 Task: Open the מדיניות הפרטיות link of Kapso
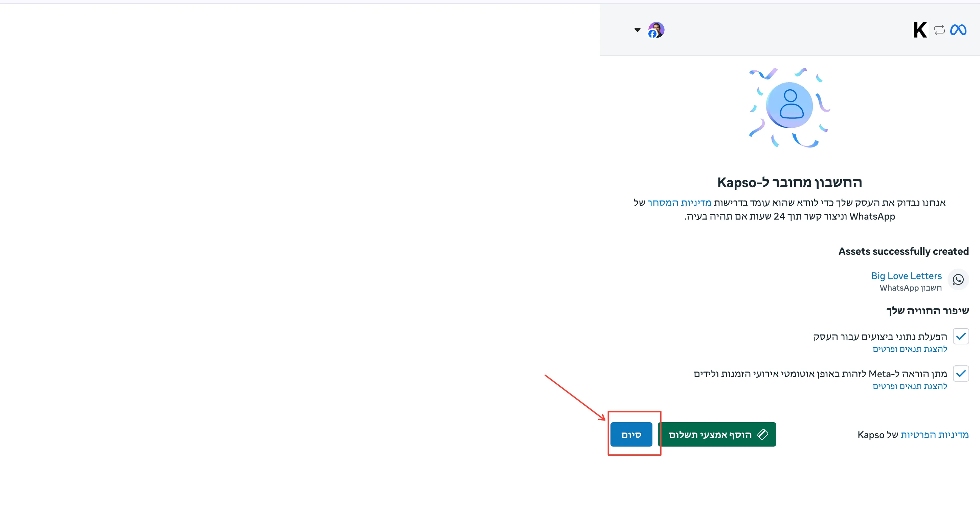click(934, 435)
